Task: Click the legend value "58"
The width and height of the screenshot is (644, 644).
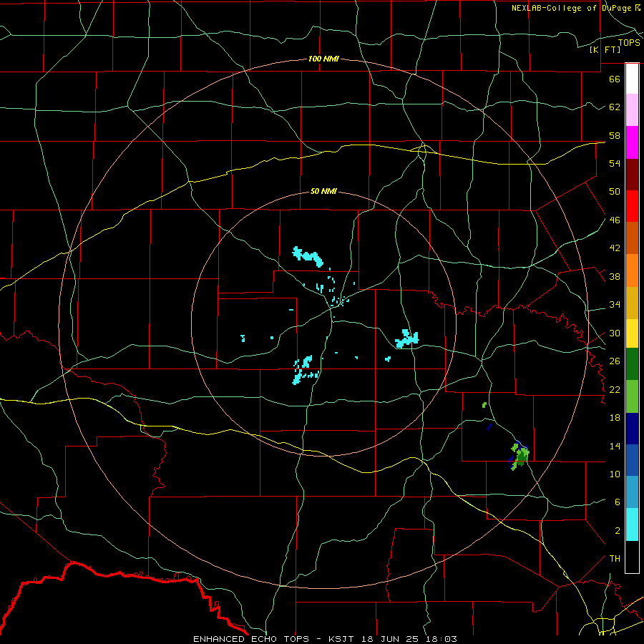Action: [615, 135]
